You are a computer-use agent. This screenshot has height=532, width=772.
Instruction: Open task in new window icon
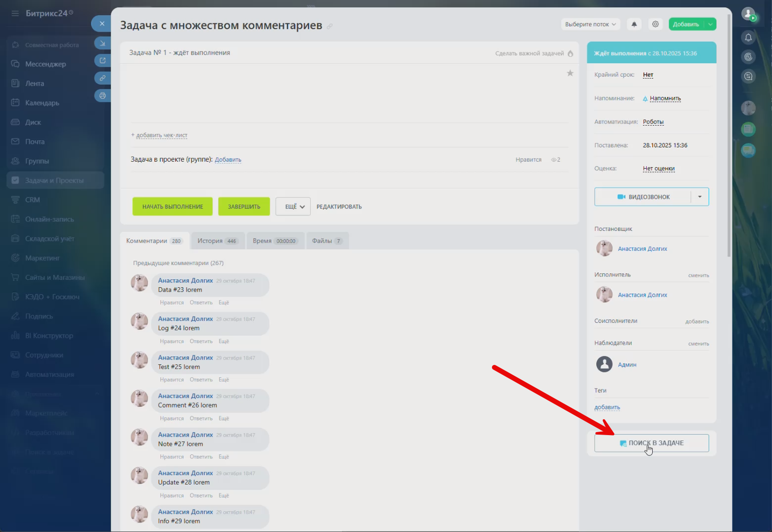coord(102,61)
